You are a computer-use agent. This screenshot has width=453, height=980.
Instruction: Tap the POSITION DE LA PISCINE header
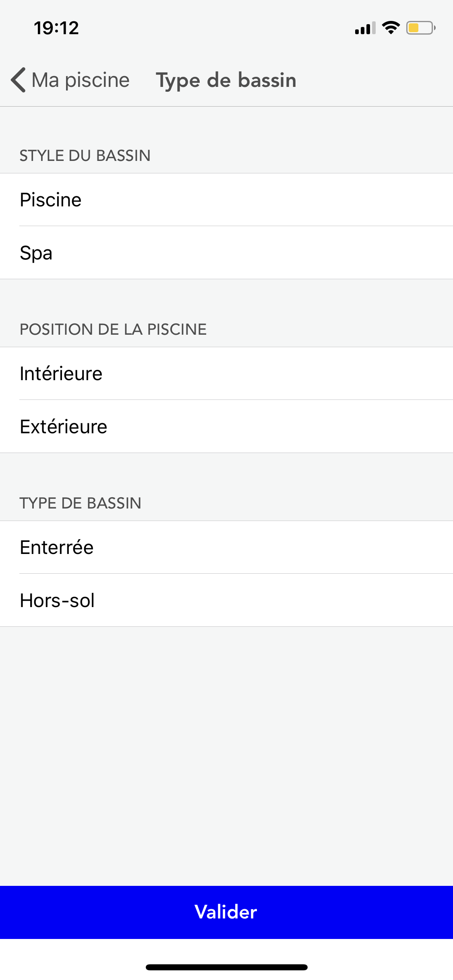[x=113, y=329]
